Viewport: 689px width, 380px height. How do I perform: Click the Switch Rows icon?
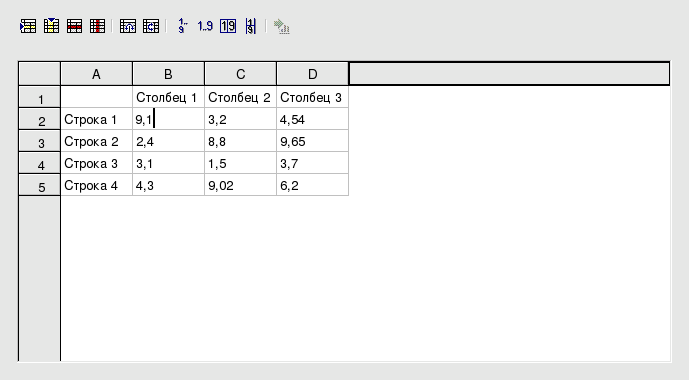tap(151, 26)
